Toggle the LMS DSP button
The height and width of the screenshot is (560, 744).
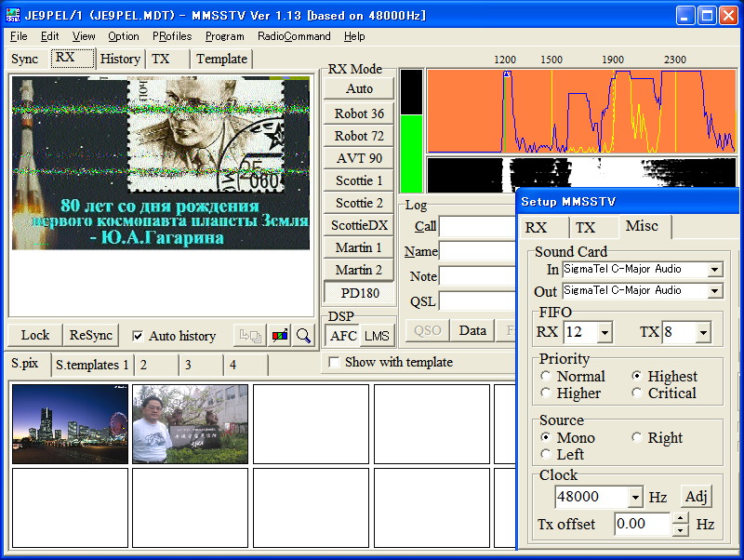click(x=378, y=336)
